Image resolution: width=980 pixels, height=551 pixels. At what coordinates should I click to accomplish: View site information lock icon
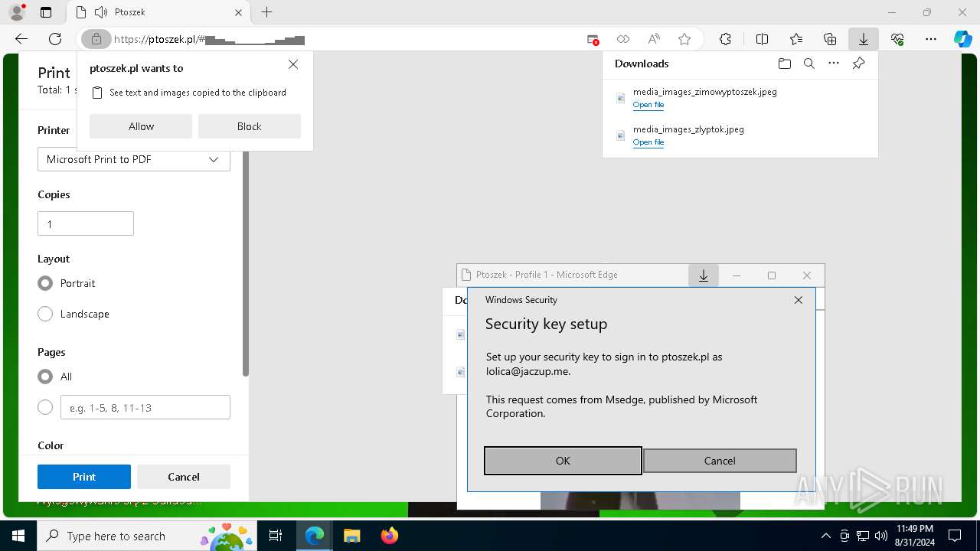point(96,39)
